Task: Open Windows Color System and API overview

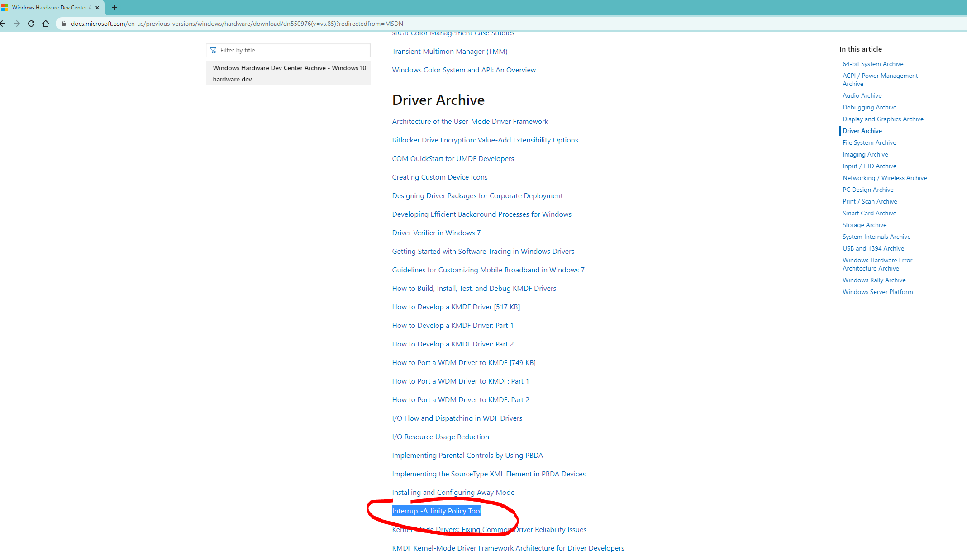Action: pyautogui.click(x=464, y=70)
